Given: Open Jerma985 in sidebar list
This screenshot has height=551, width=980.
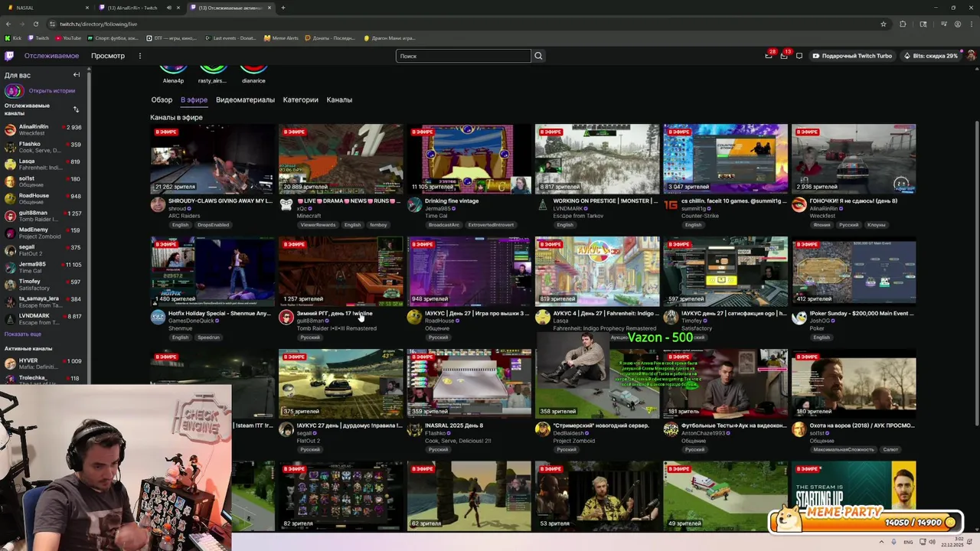Looking at the screenshot, I should coord(44,267).
